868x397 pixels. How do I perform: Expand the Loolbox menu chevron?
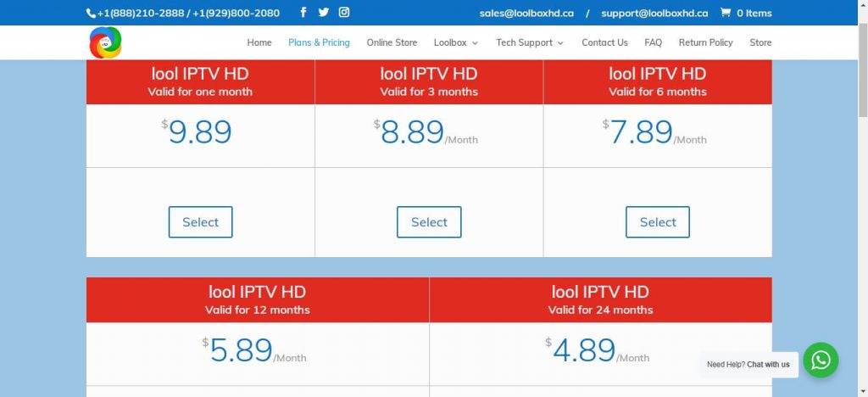coord(475,43)
